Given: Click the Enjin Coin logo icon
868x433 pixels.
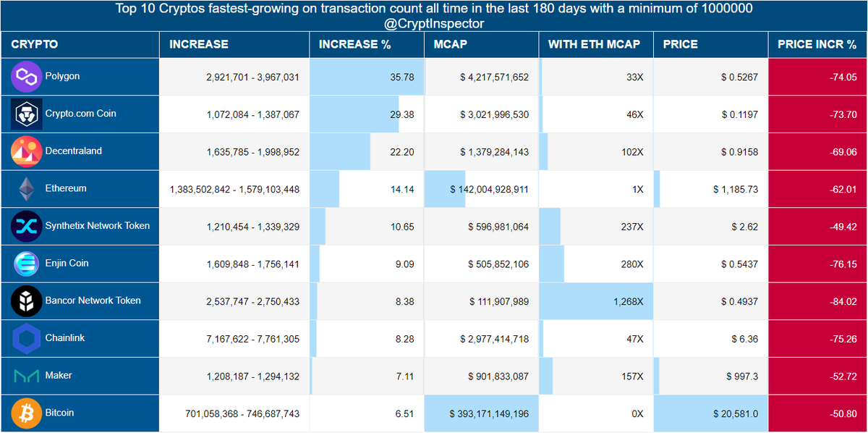Looking at the screenshot, I should [x=27, y=264].
